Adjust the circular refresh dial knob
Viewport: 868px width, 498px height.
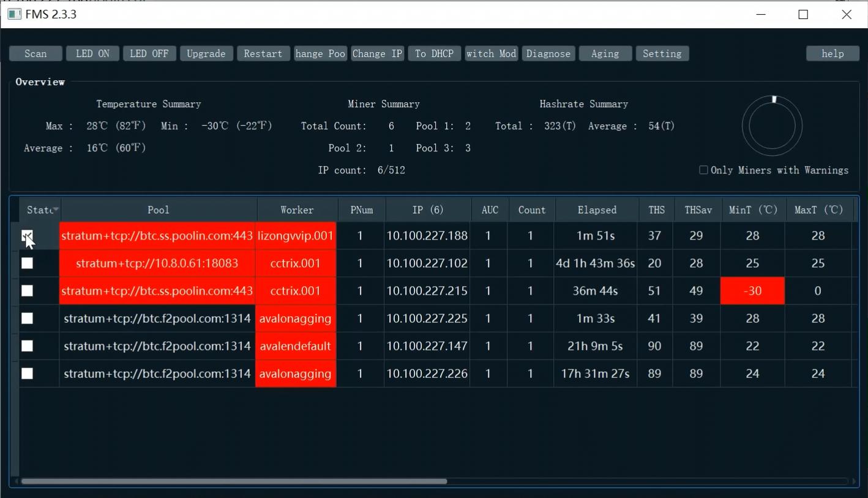(773, 99)
